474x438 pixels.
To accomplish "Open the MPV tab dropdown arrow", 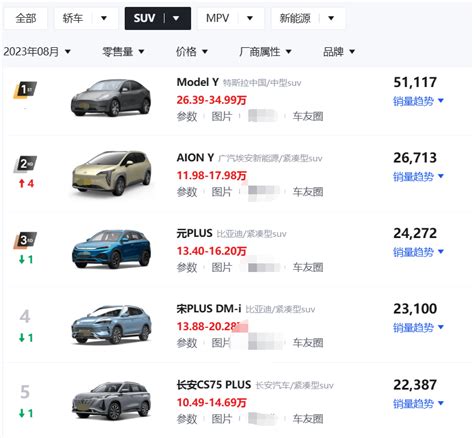I will point(250,18).
